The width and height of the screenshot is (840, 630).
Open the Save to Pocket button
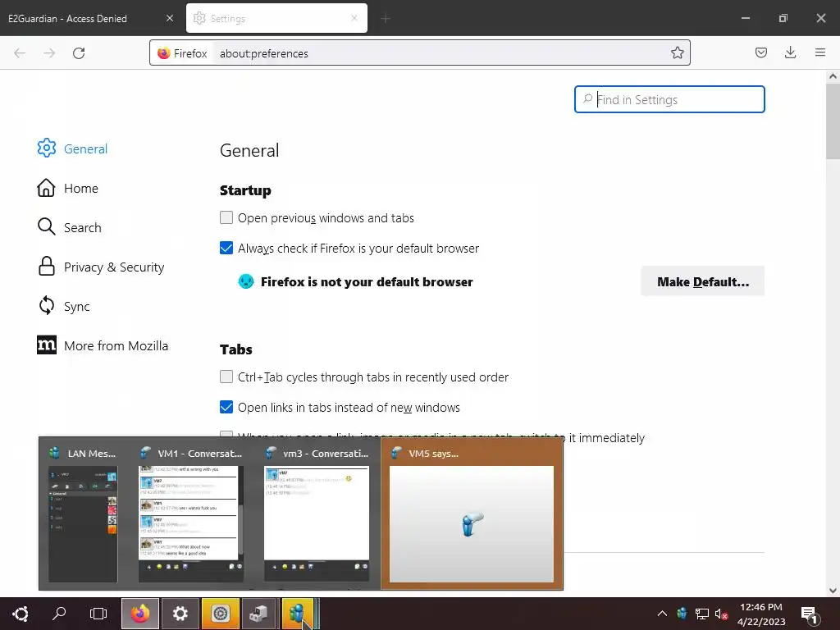click(760, 52)
